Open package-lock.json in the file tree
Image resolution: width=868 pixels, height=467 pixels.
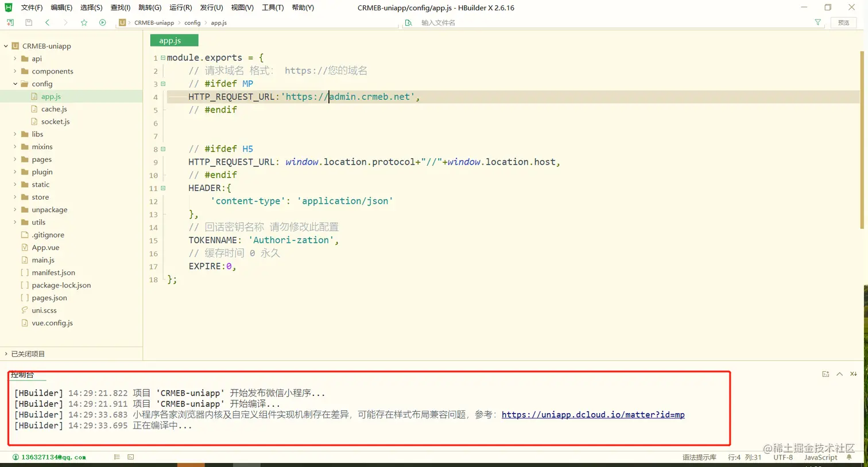click(x=61, y=285)
